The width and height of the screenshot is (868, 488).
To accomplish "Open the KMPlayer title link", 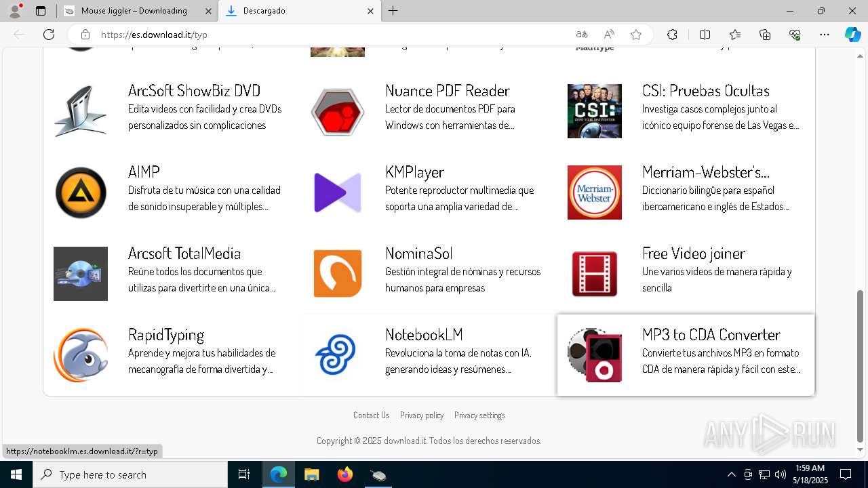I will point(414,172).
